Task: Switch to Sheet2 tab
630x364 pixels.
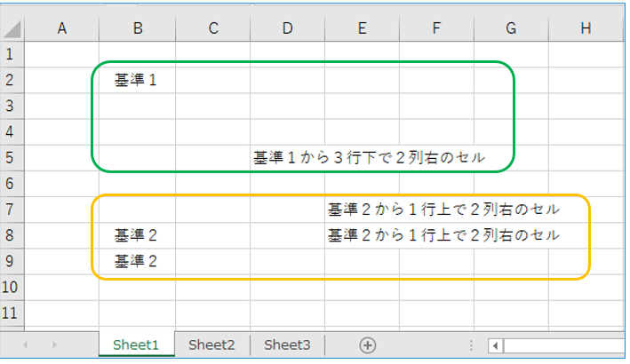Action: coord(211,344)
